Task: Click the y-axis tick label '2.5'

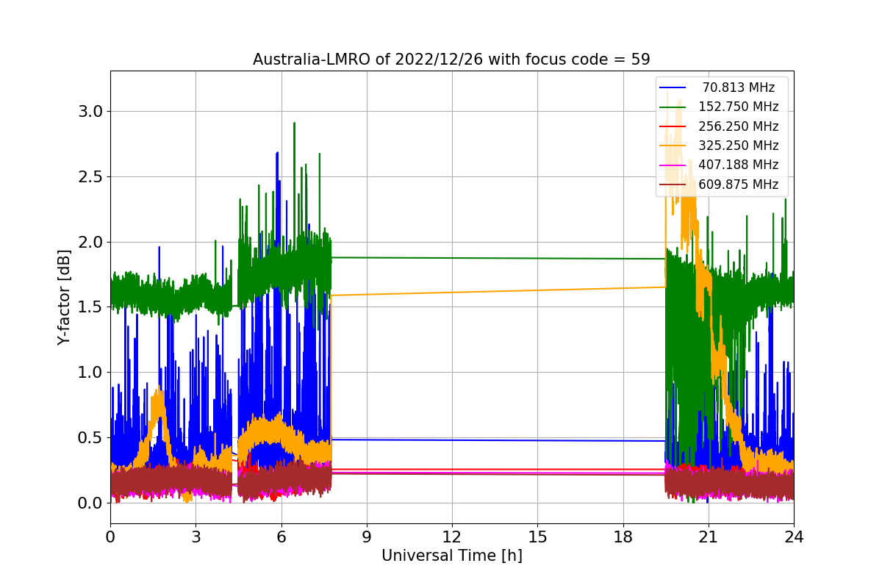Action: click(90, 177)
